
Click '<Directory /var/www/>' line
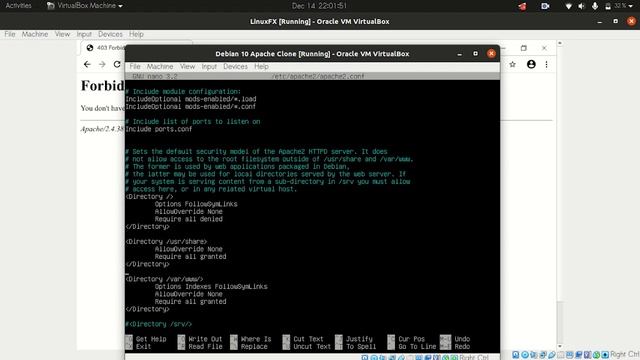coord(164,279)
